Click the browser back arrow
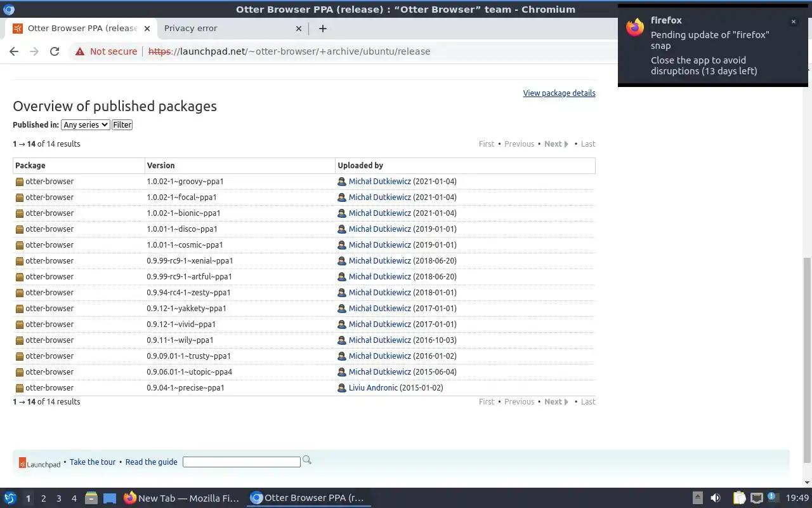 [14, 51]
